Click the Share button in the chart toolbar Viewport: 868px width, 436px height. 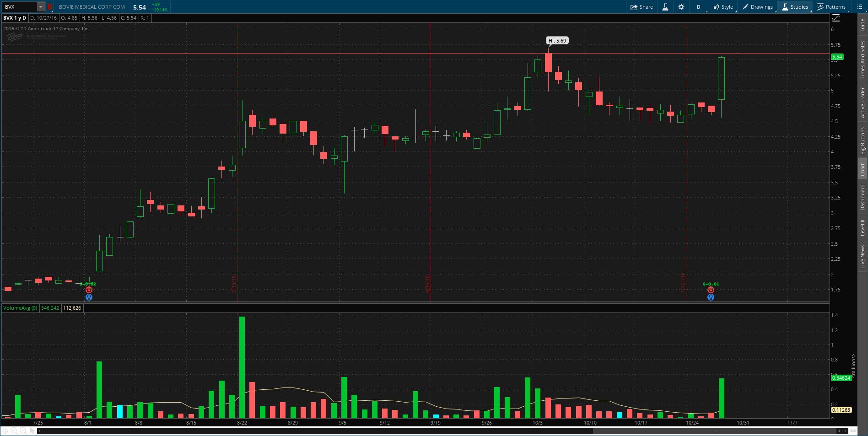point(642,7)
